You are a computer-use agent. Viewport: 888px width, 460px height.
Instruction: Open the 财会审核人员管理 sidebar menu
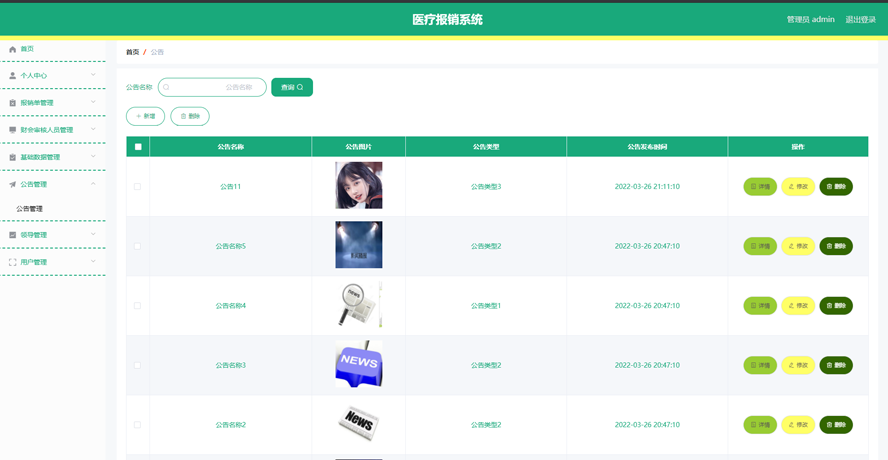[53, 130]
